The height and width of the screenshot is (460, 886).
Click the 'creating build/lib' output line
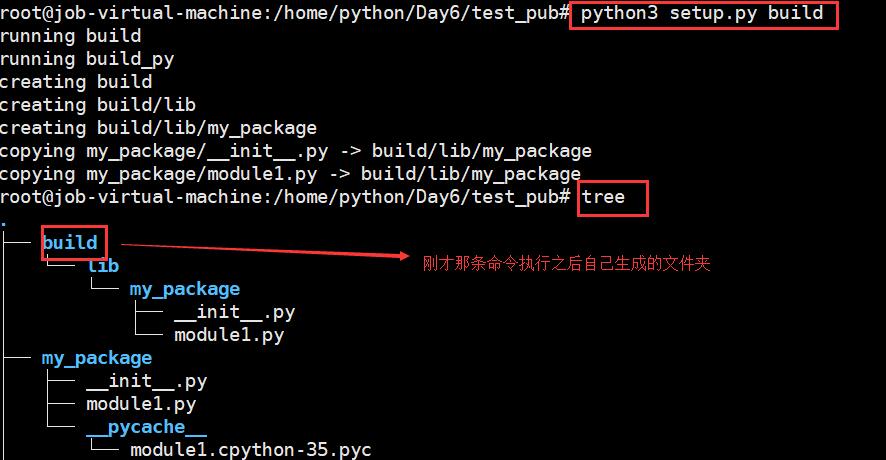click(x=97, y=105)
